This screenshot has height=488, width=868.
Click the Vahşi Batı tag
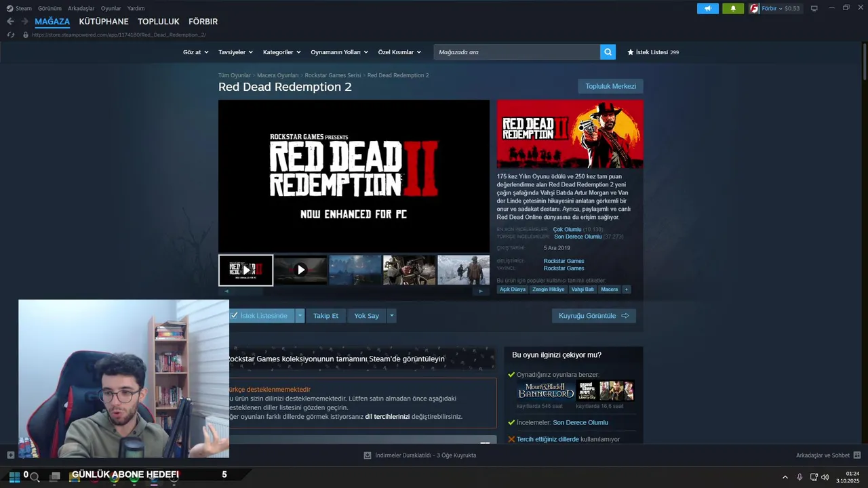[x=583, y=289]
